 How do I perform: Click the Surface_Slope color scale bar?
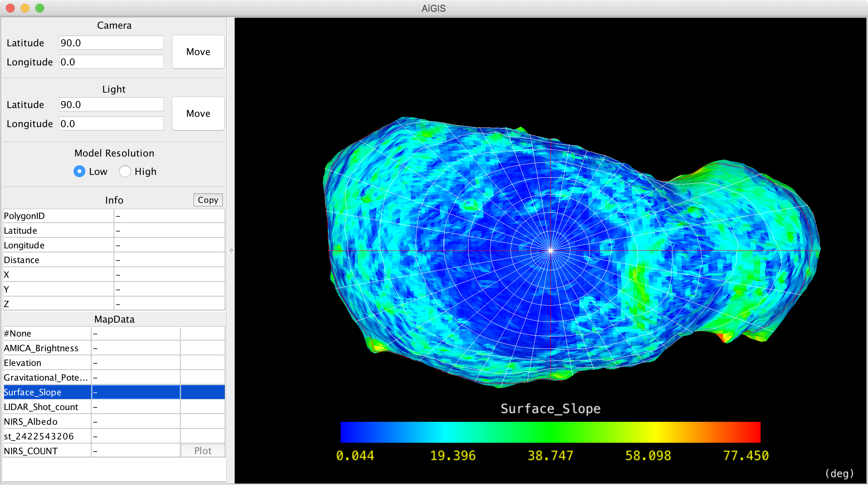tap(550, 432)
